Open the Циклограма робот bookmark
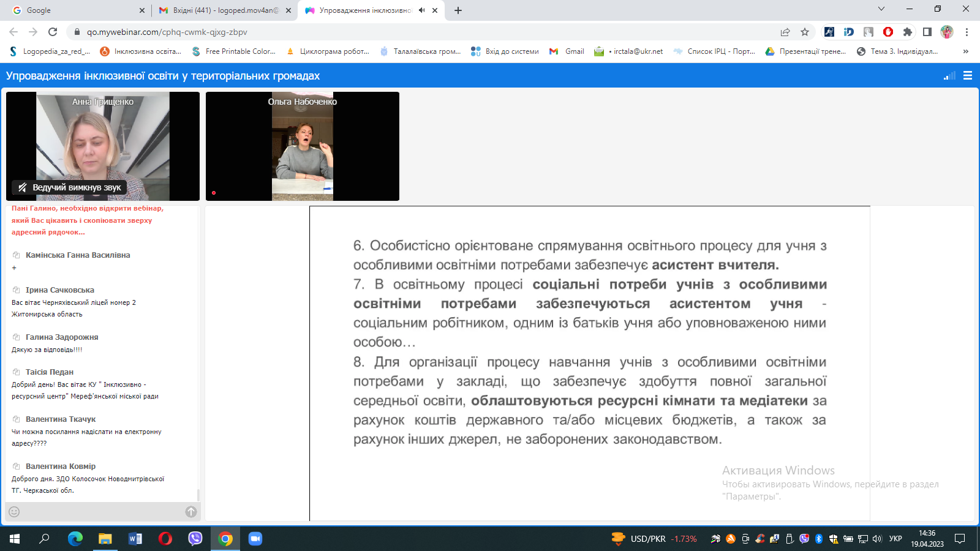Screen dimensions: 980x551 [328, 51]
